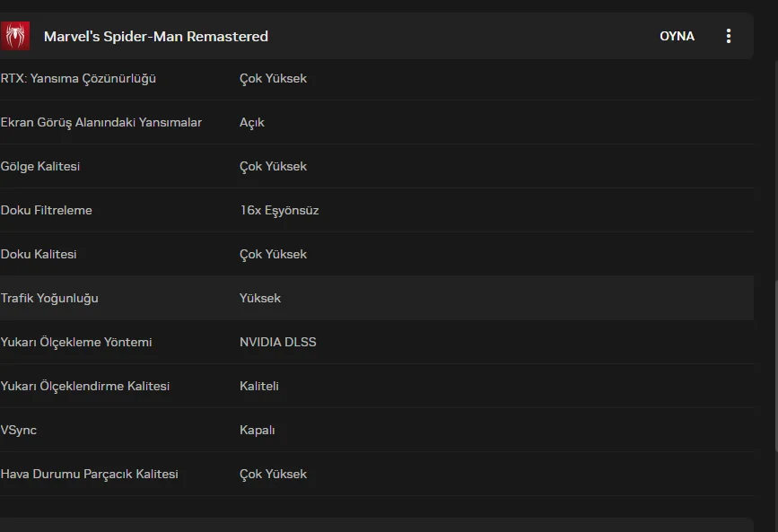Open the three-dot more options menu
The height and width of the screenshot is (532, 778).
pos(728,36)
